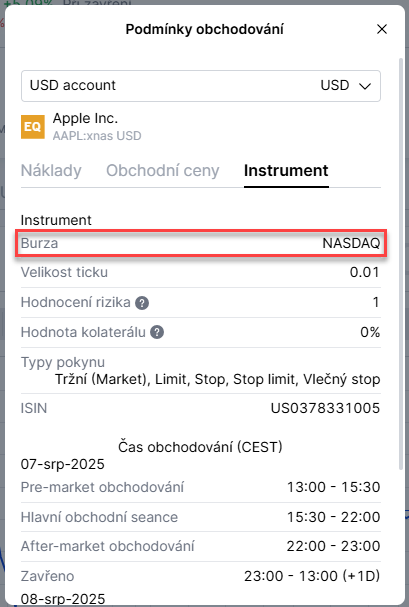Click the Zavřeno closing hours row
The height and width of the screenshot is (607, 409).
click(x=200, y=576)
